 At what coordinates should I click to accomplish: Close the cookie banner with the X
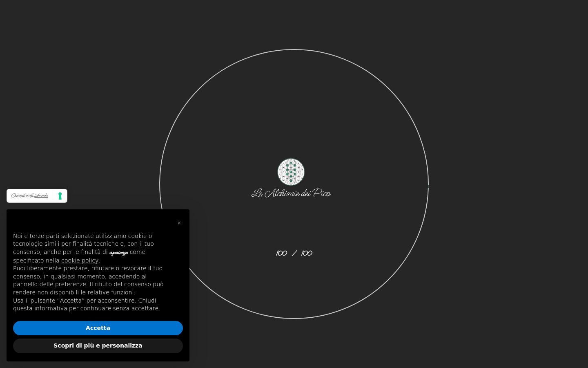[179, 223]
